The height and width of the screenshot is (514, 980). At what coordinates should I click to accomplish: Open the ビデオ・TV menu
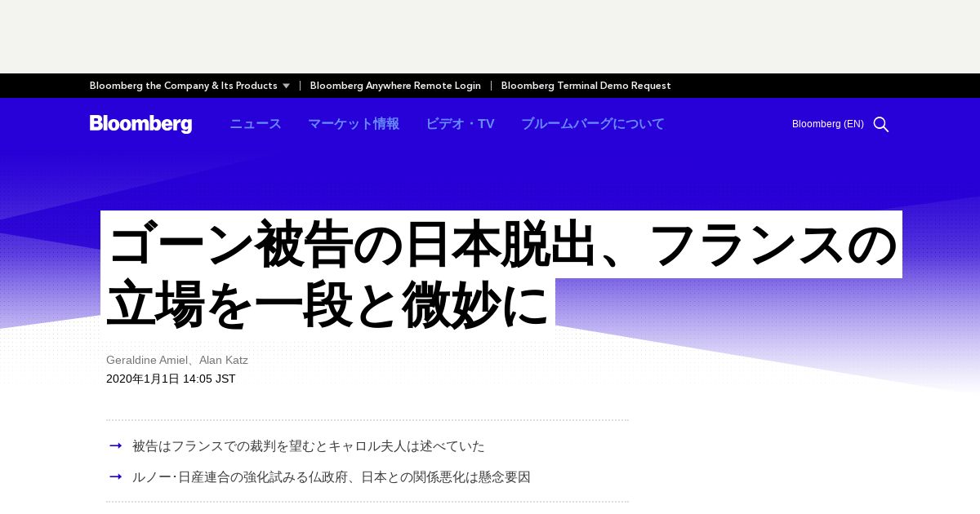[460, 124]
